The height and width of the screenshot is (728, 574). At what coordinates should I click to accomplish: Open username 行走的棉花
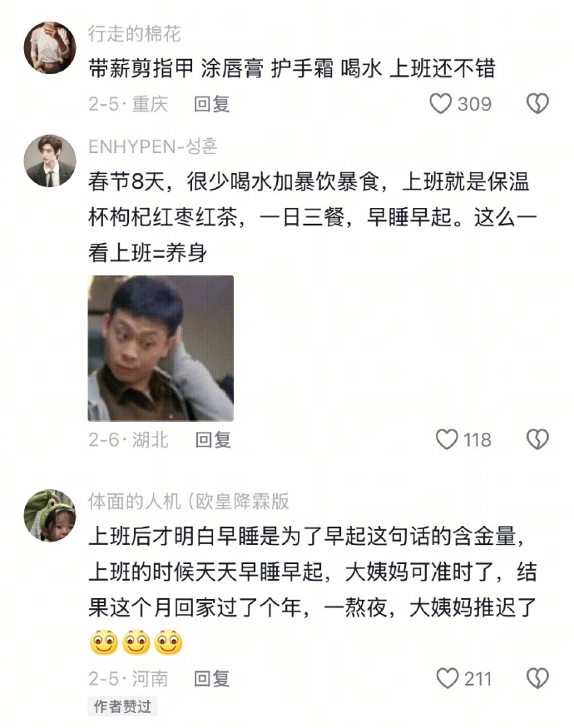134,34
